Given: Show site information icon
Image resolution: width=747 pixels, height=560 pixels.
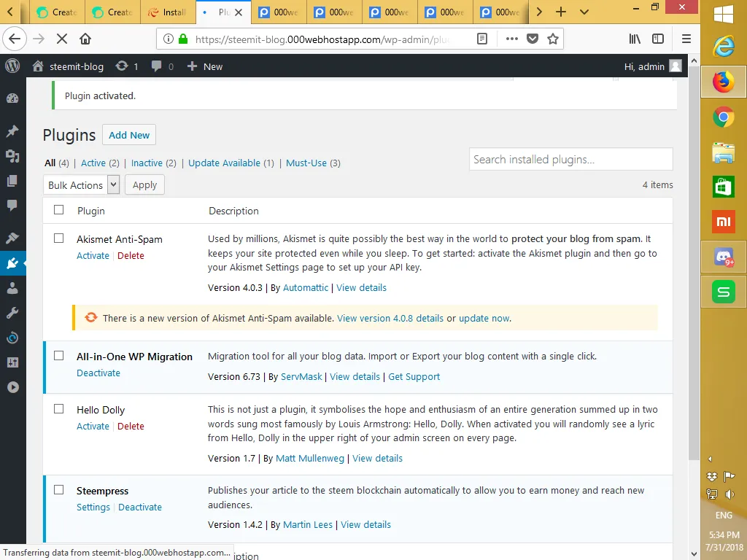Looking at the screenshot, I should pos(169,39).
